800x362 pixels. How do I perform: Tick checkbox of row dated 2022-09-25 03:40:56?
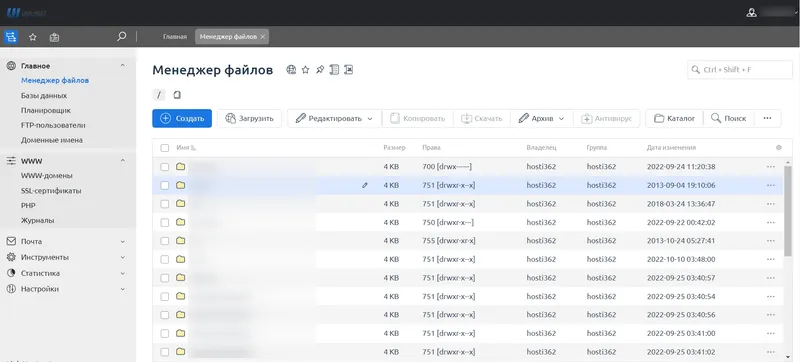[x=164, y=315]
